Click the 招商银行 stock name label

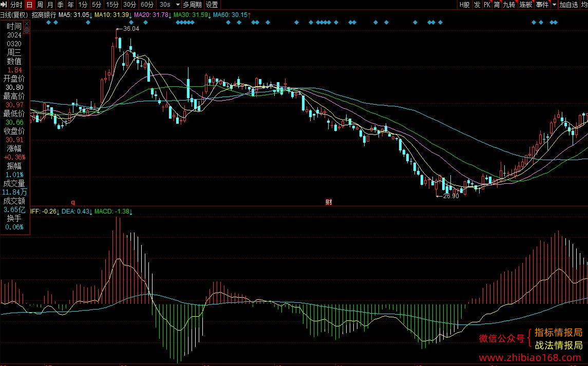click(x=44, y=15)
